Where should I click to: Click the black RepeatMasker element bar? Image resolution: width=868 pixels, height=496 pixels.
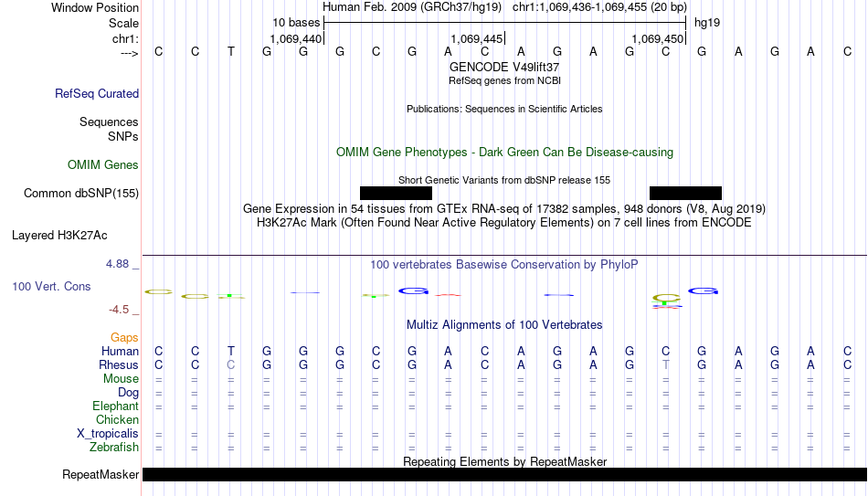504,474
